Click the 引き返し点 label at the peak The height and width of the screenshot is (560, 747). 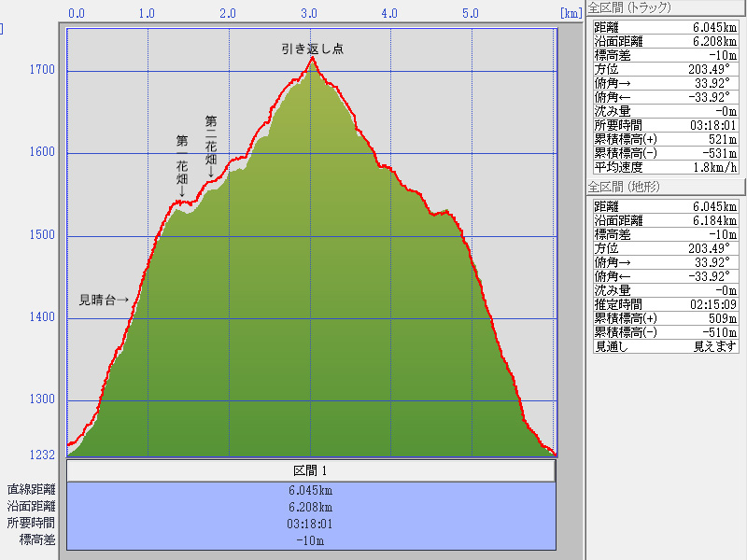[x=312, y=49]
